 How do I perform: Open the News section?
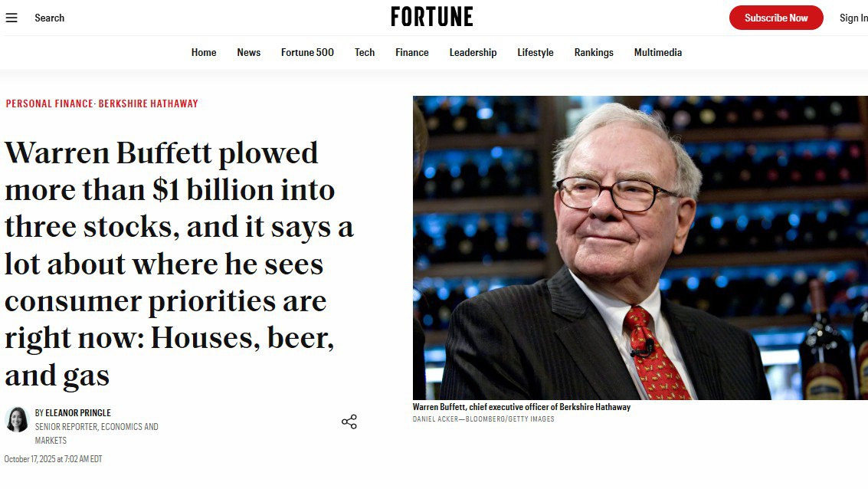249,53
